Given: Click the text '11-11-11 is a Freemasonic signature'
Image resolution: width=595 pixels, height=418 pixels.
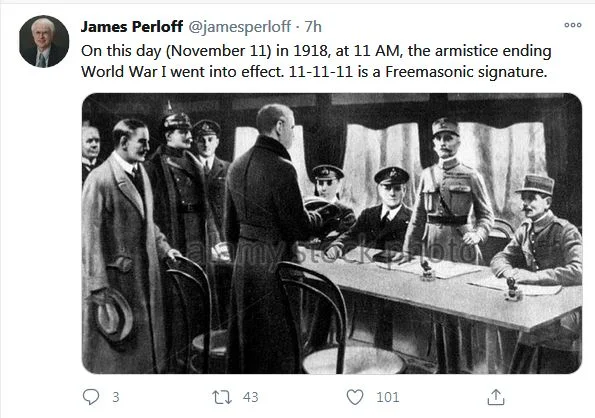Looking at the screenshot, I should [x=417, y=71].
